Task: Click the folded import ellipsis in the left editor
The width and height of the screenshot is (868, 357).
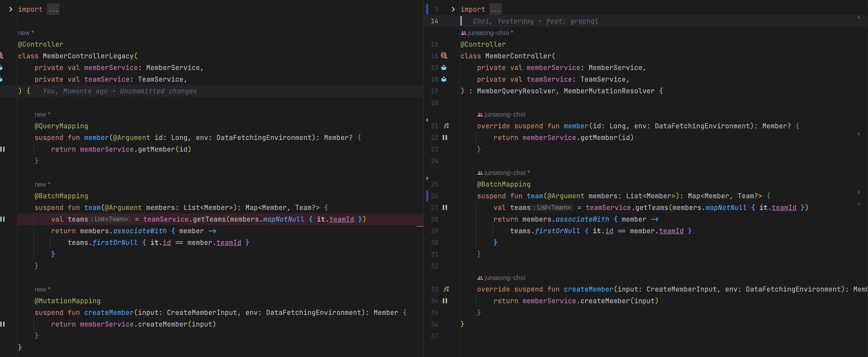Action: (x=53, y=9)
